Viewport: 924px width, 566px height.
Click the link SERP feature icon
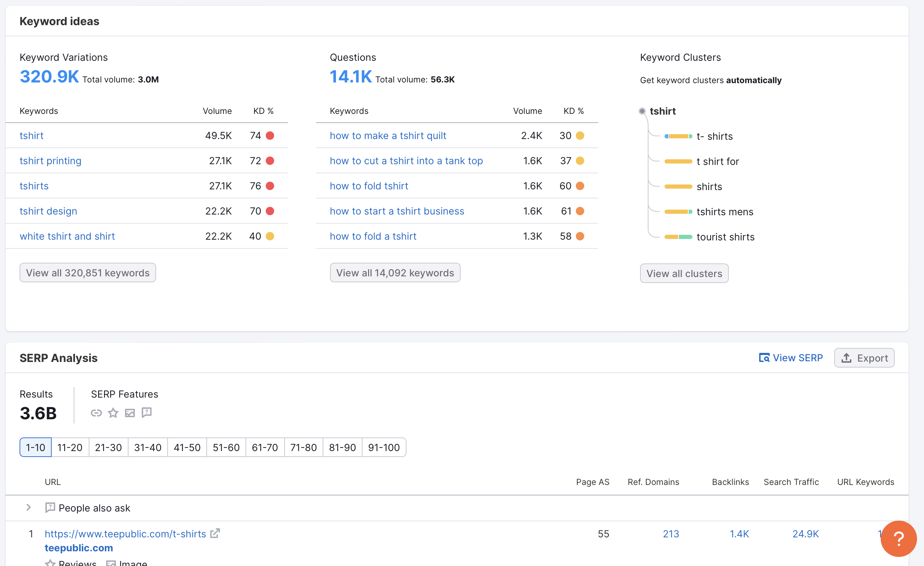[x=96, y=413]
